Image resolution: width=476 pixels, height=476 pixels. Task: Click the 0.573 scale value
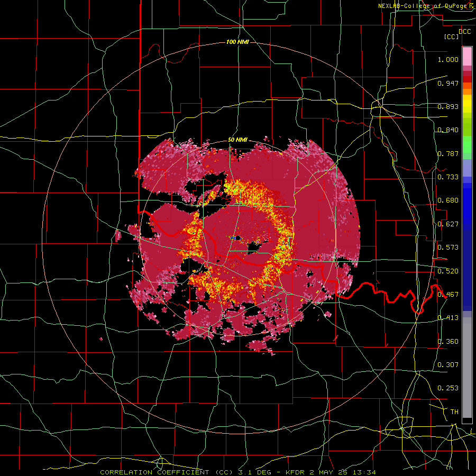pyautogui.click(x=448, y=248)
